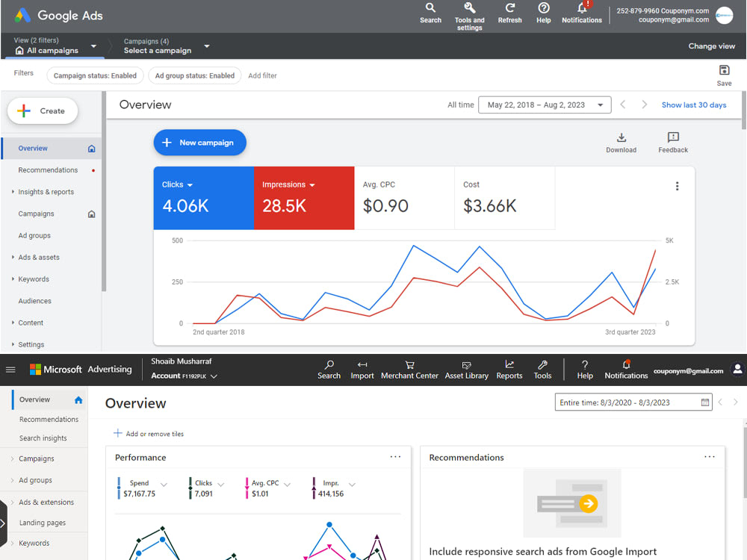Click the Google Ads account avatar

pos(724,15)
